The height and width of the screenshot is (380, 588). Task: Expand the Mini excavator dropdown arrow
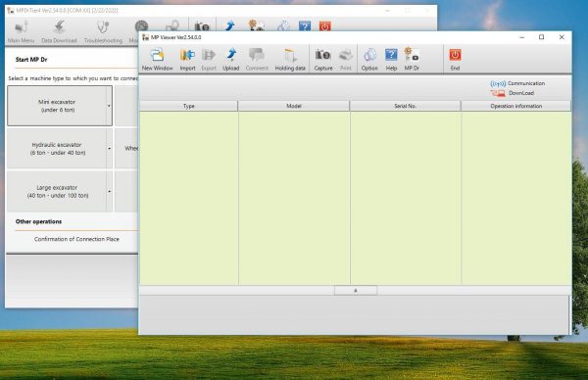point(109,106)
